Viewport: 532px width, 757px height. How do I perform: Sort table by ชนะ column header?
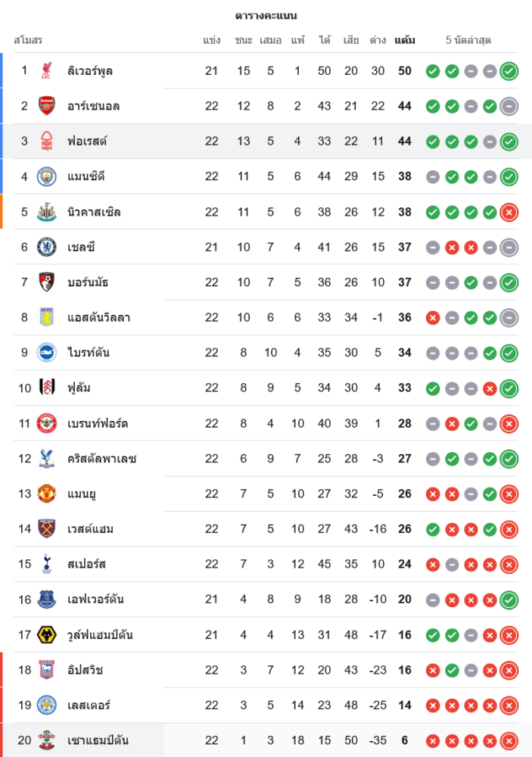click(x=244, y=40)
